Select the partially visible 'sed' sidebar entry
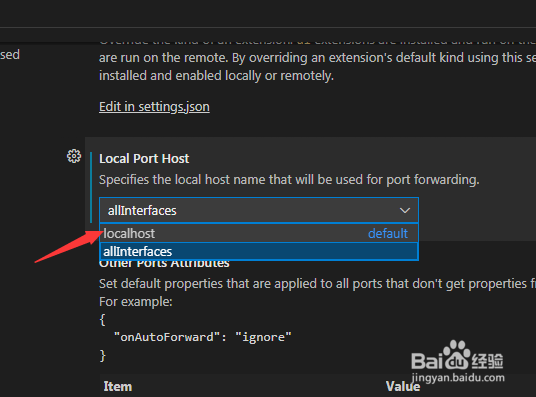 pos(10,55)
